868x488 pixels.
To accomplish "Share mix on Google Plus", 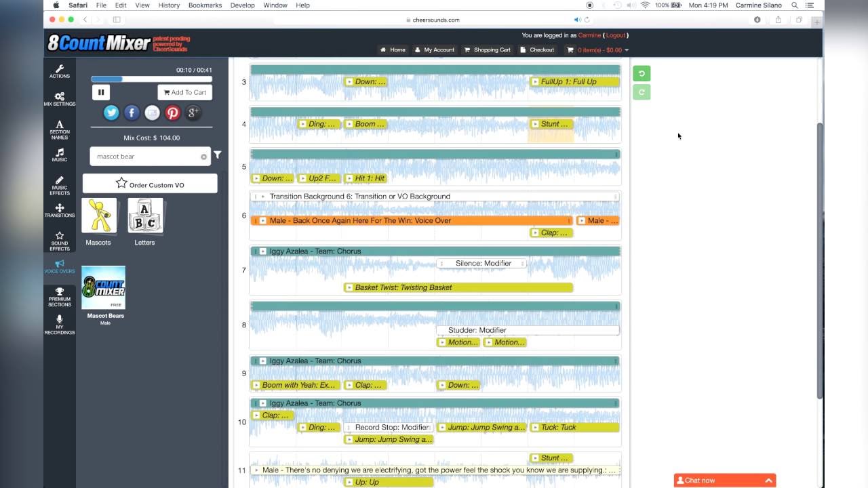I will (x=193, y=113).
